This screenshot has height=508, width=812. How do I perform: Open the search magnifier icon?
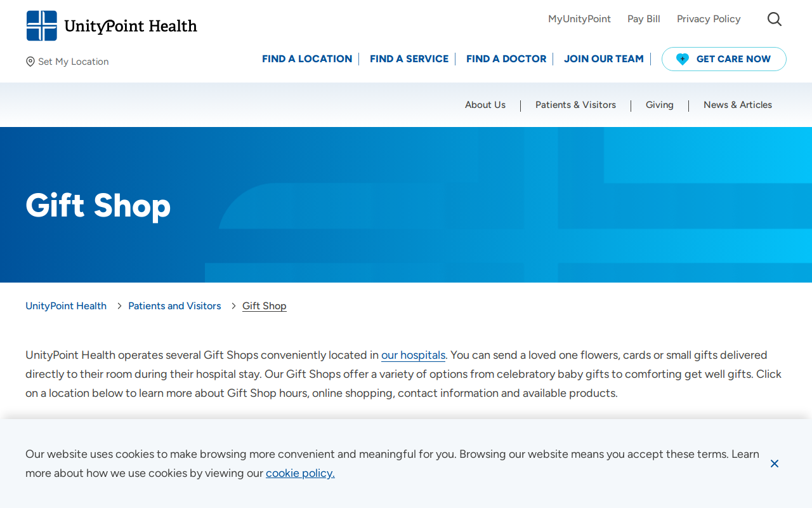[774, 19]
